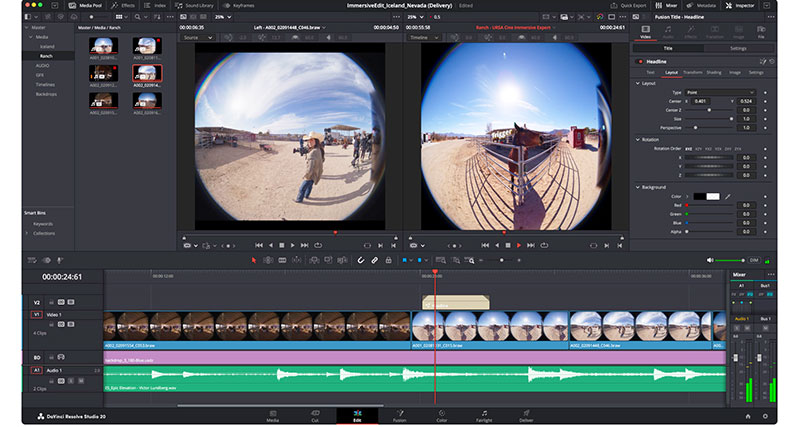This screenshot has width=800, height=427.
Task: Open the flag color dropdown arrow
Action: point(411,260)
